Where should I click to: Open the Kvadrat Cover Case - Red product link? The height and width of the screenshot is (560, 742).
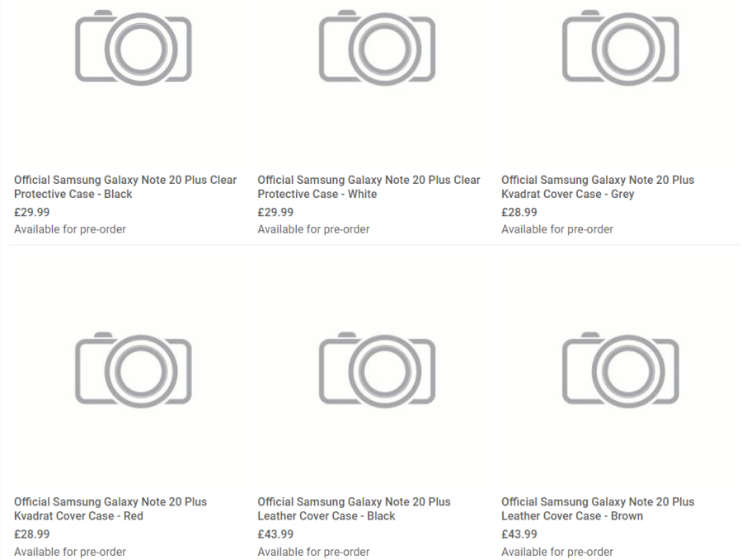110,509
